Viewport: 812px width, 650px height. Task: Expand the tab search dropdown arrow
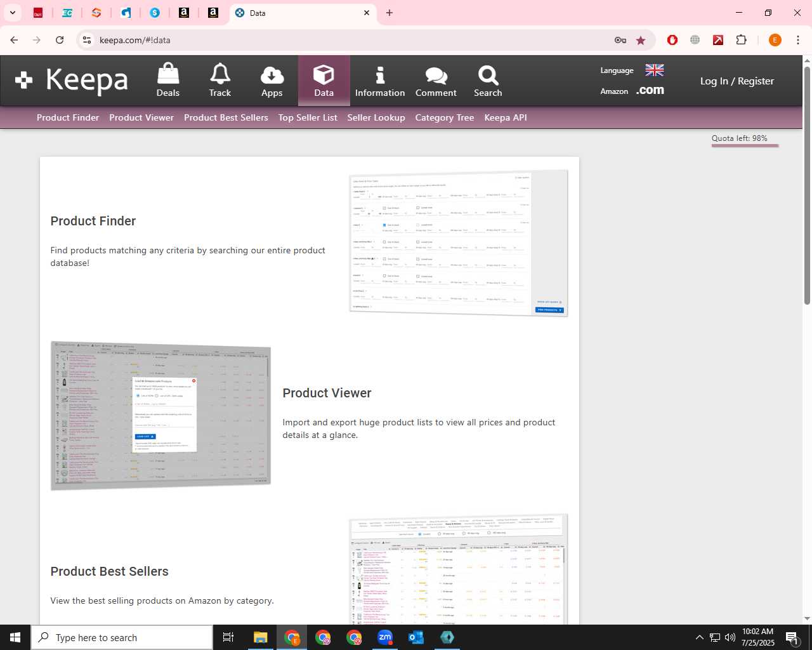click(12, 13)
